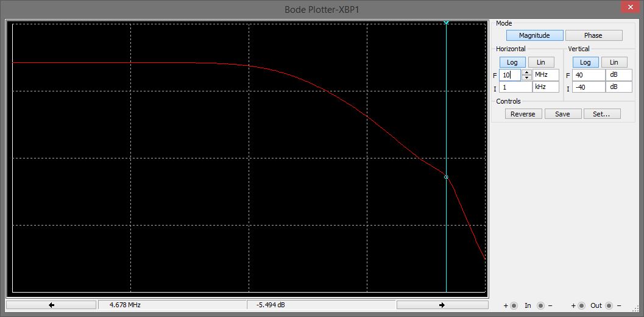This screenshot has height=317, width=644.
Task: Select Log scale for Vertical axis
Action: (x=585, y=62)
